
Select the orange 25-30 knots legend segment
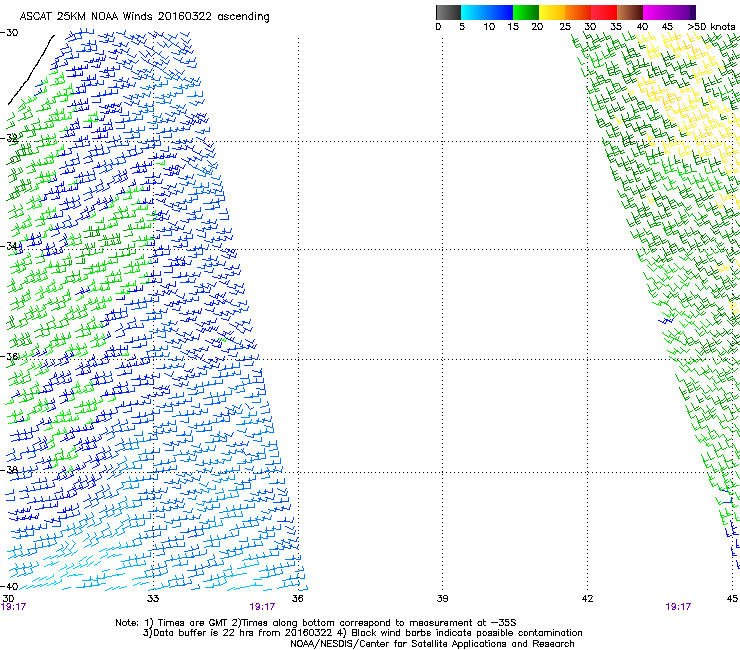578,12
